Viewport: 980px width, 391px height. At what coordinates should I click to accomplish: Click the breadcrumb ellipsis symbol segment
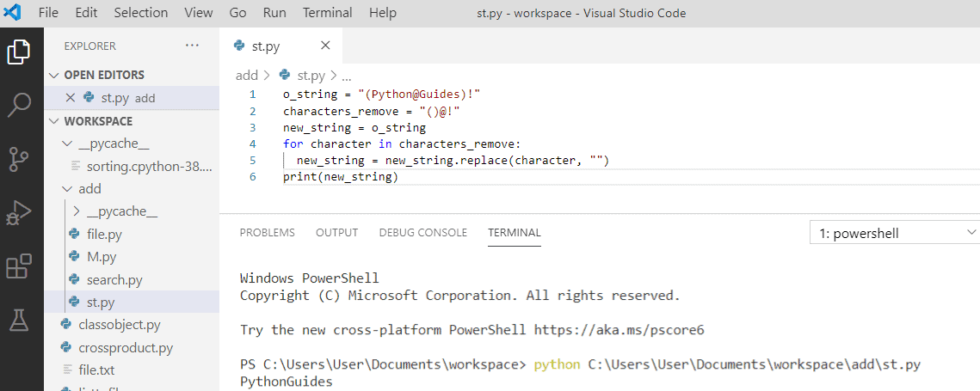point(346,76)
